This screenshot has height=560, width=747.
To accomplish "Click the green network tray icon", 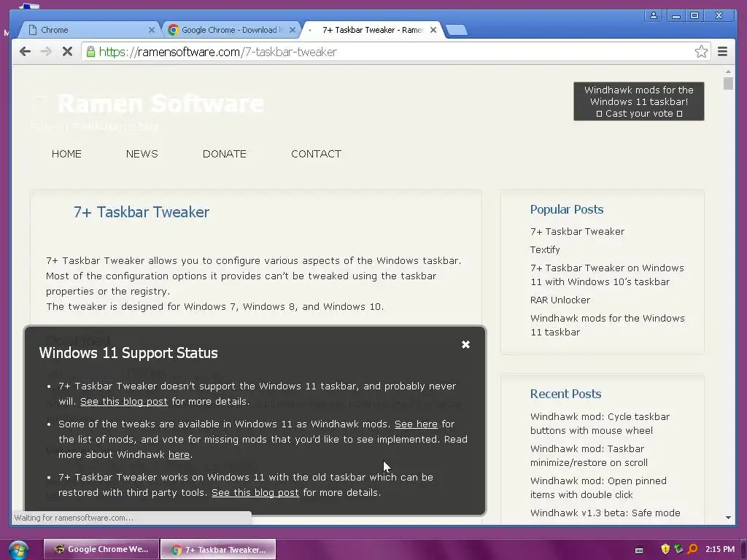I will pos(678,549).
